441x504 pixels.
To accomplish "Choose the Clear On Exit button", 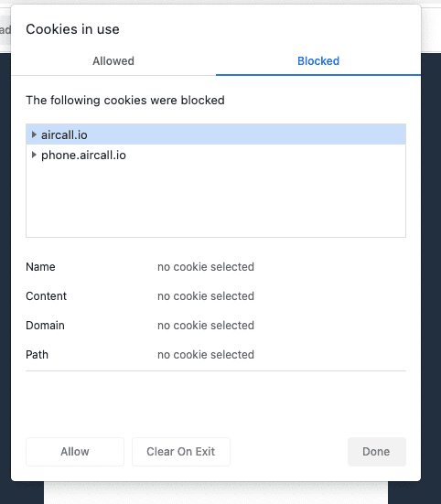I will click(x=181, y=452).
